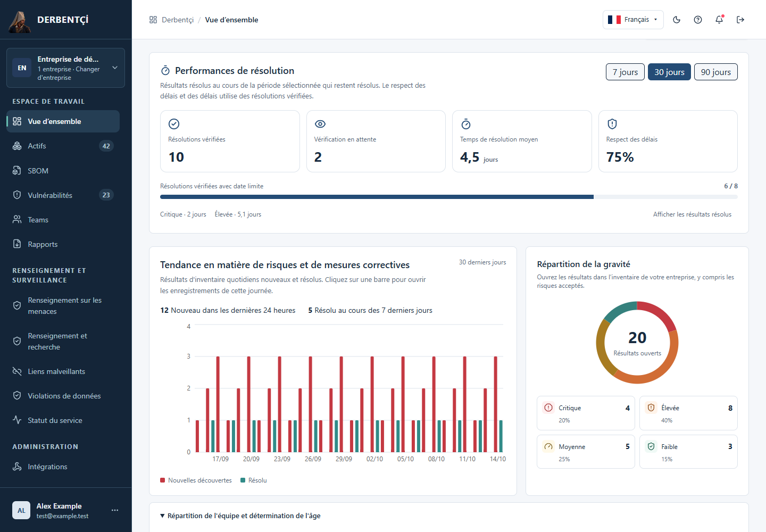The image size is (766, 532).
Task: Click the Résolu legend swatch
Action: (x=243, y=480)
